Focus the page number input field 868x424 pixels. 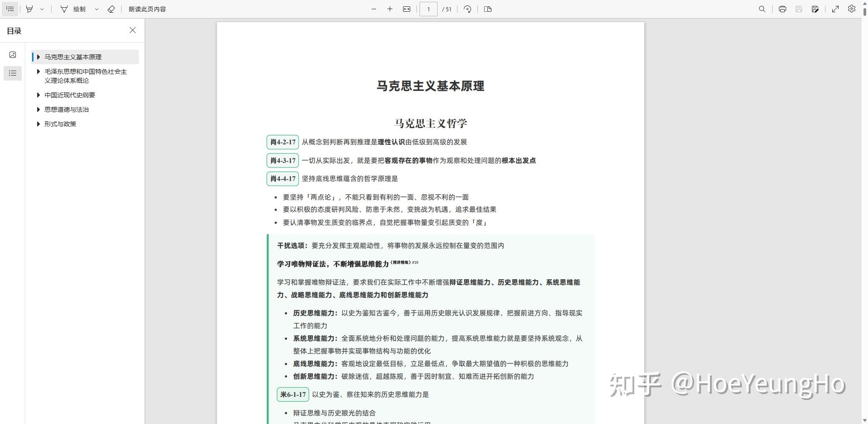click(x=428, y=9)
